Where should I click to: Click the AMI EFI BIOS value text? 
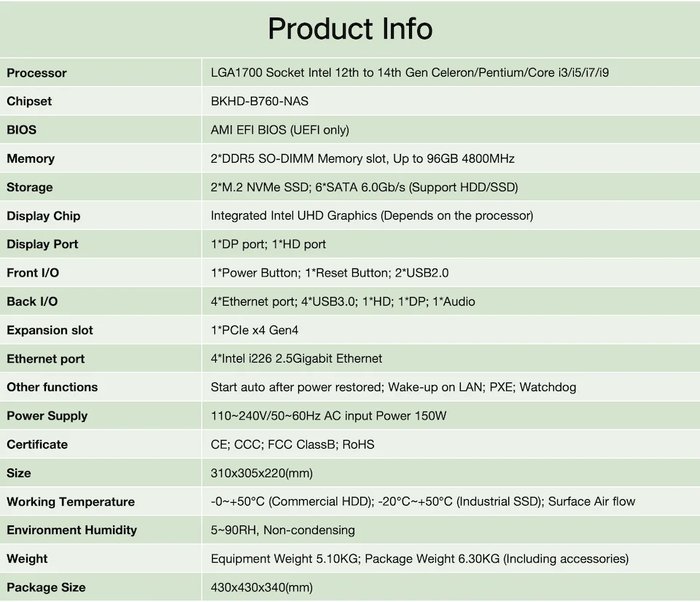coord(280,130)
